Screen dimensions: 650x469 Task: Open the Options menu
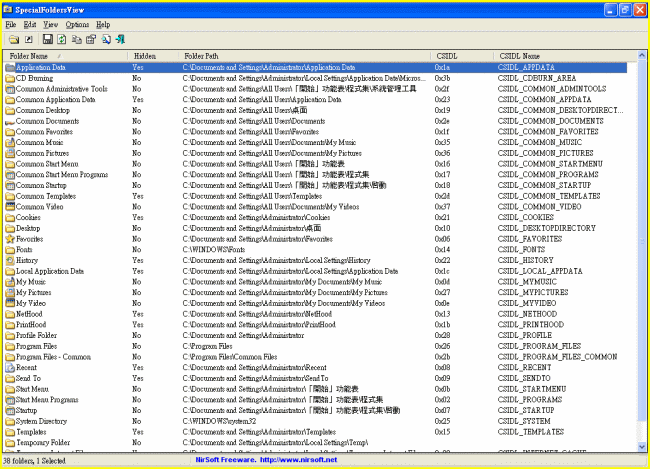77,23
